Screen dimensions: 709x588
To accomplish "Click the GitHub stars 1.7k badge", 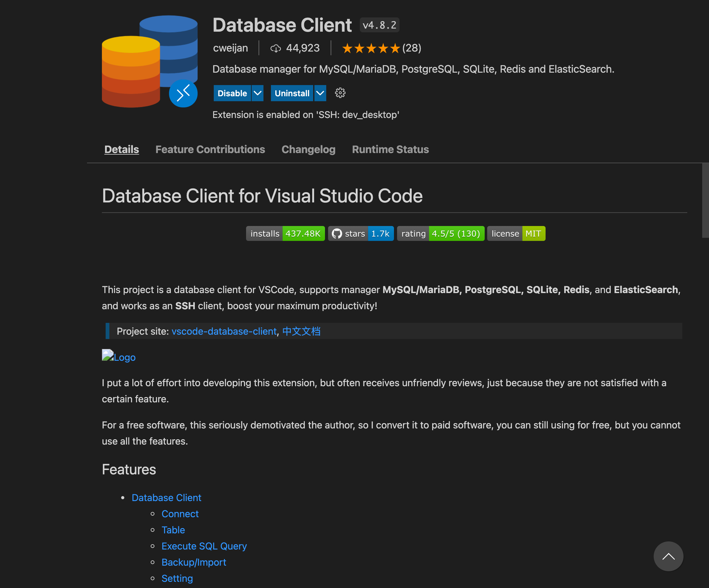I will click(361, 233).
